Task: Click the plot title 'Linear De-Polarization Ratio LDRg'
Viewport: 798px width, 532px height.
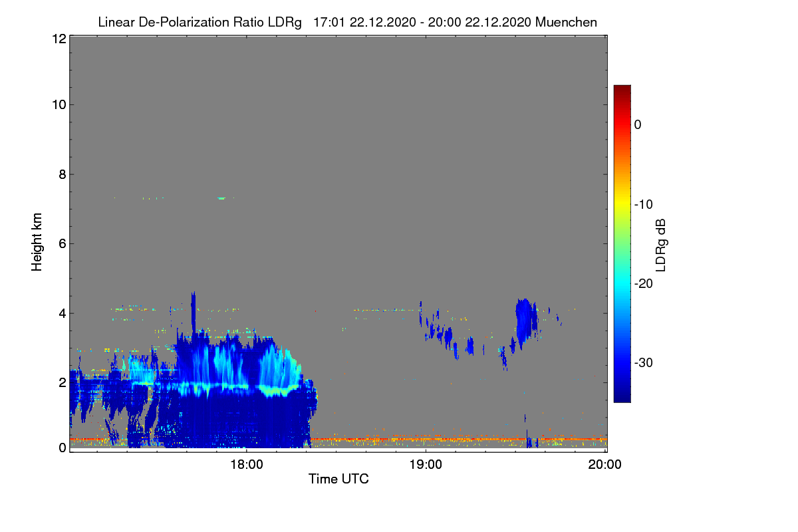Action: tap(199, 22)
